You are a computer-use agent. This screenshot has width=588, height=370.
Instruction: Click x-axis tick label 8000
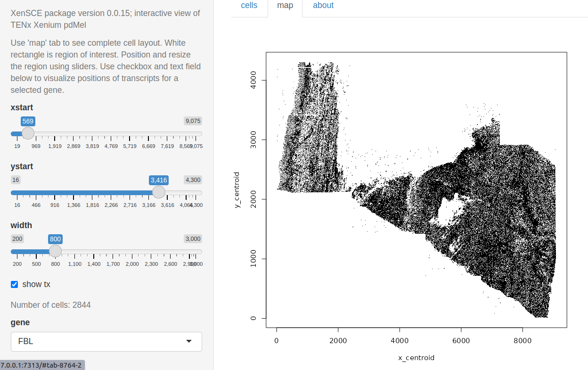click(523, 340)
